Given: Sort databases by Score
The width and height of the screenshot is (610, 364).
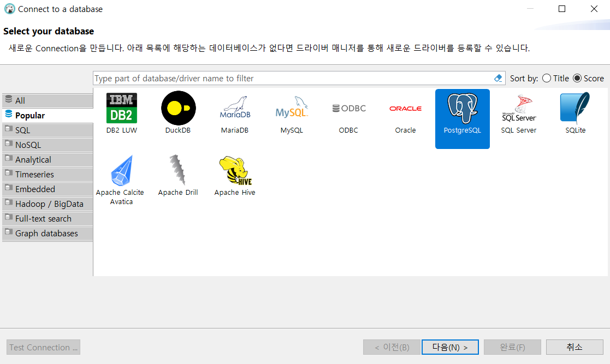Looking at the screenshot, I should (x=588, y=78).
